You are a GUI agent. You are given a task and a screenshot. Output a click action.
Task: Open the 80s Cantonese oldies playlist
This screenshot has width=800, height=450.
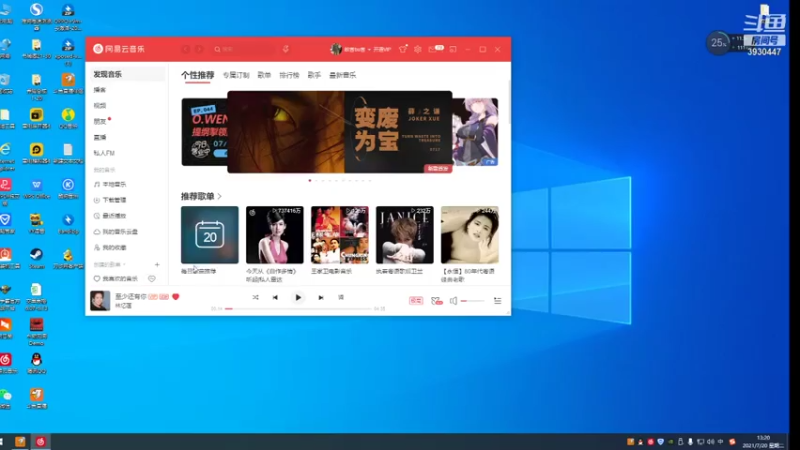[470, 235]
